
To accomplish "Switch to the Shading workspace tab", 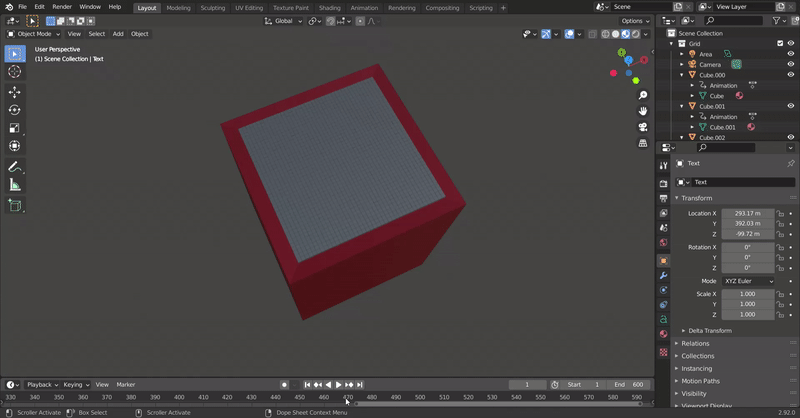I will tap(330, 8).
